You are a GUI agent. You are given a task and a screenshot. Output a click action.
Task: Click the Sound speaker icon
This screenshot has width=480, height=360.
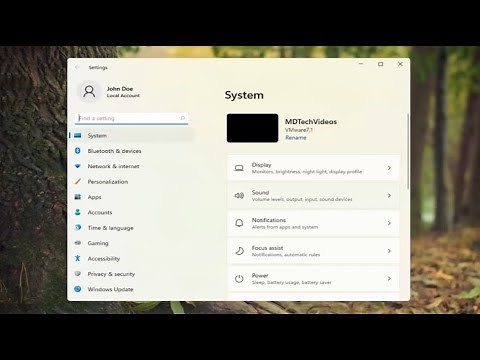click(x=239, y=196)
